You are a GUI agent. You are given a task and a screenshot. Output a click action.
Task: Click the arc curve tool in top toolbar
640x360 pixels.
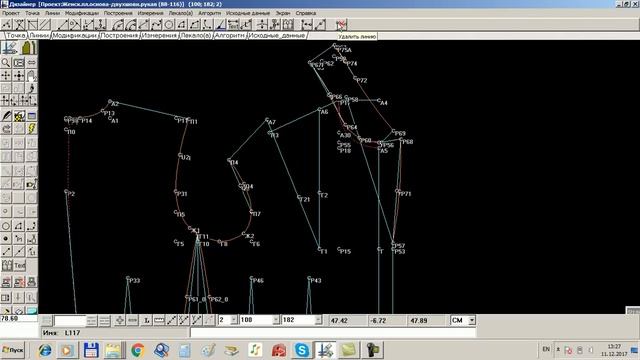pos(118,25)
